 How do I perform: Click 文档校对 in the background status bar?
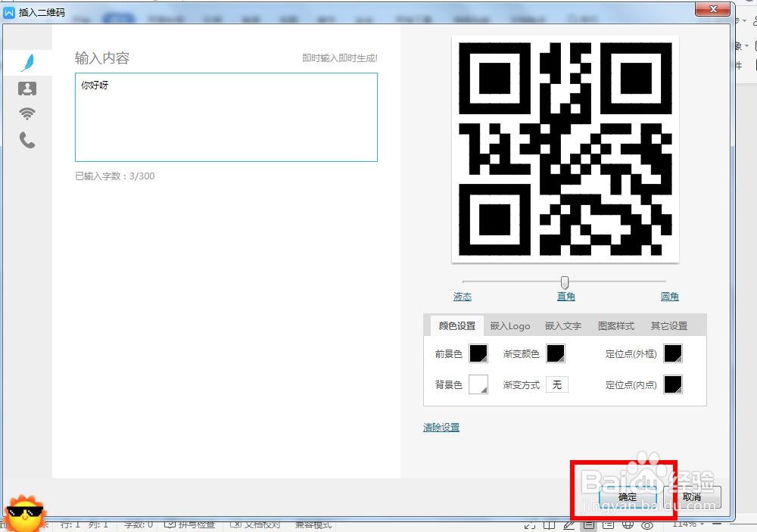255,524
